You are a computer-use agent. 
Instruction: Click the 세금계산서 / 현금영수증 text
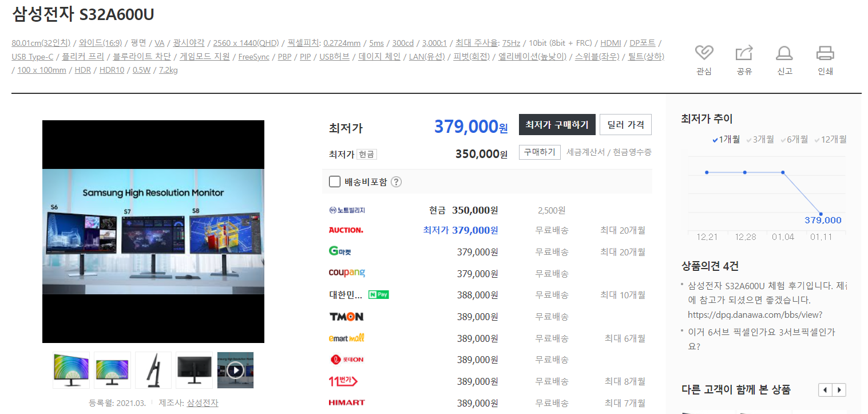pos(609,152)
